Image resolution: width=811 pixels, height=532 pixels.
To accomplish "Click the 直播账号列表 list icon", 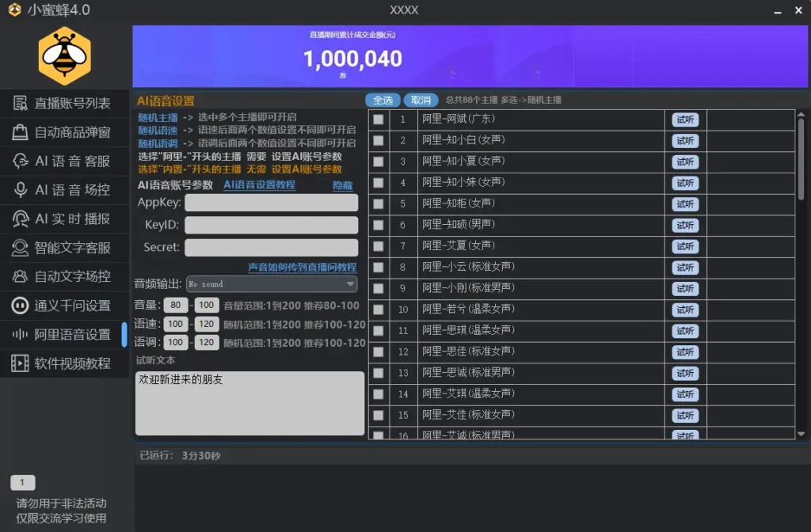I will 20,104.
